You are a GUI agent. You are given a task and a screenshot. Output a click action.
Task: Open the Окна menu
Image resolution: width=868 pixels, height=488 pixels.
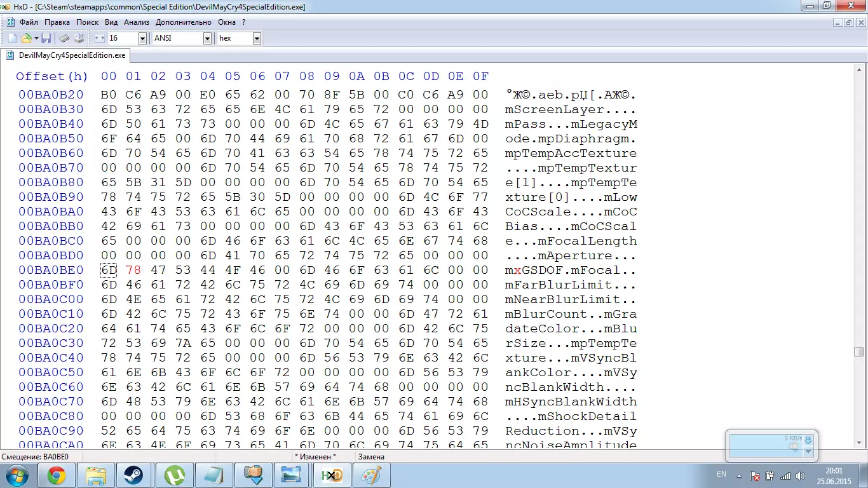(x=227, y=22)
